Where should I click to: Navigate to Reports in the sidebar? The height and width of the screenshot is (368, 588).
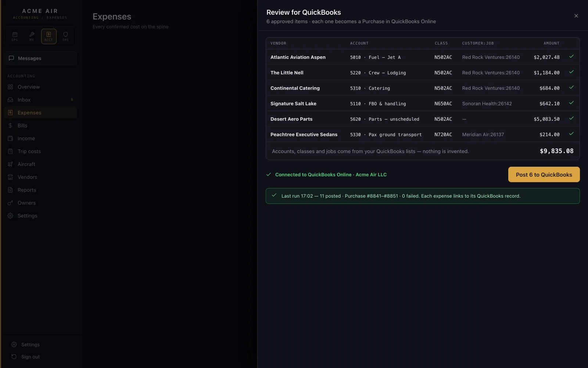pyautogui.click(x=40, y=190)
